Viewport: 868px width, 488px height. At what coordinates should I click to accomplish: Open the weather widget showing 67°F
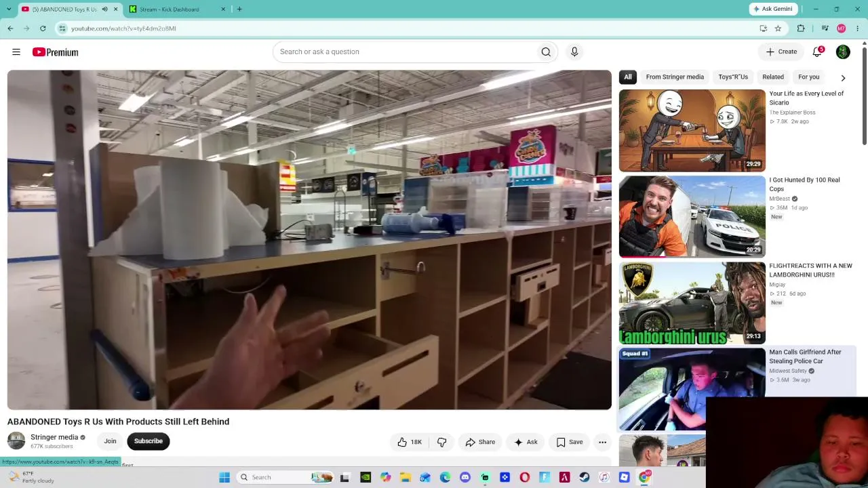click(31, 477)
